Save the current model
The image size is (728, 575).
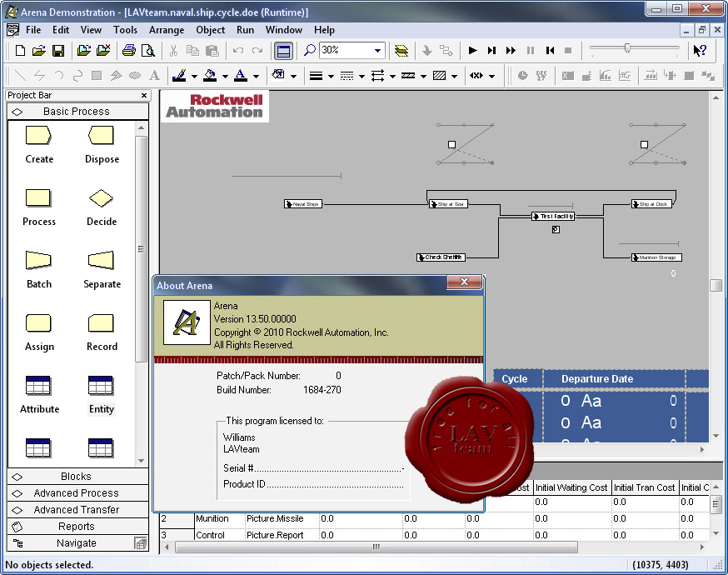pos(58,50)
